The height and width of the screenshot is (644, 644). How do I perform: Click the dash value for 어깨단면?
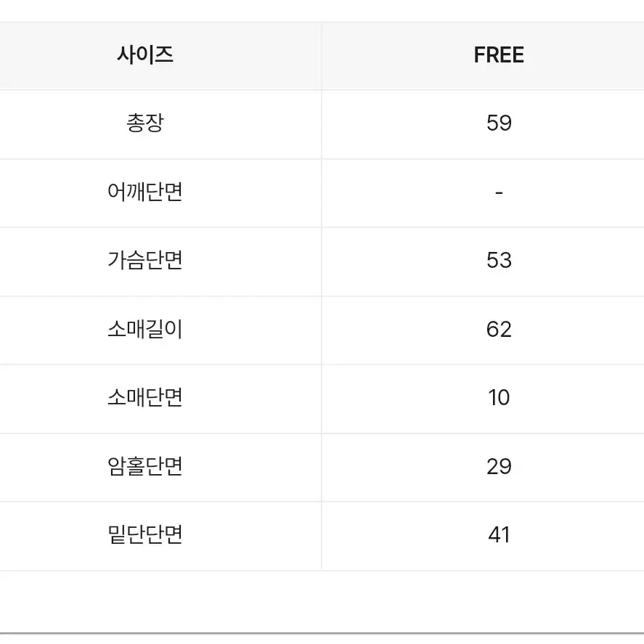pos(499,192)
